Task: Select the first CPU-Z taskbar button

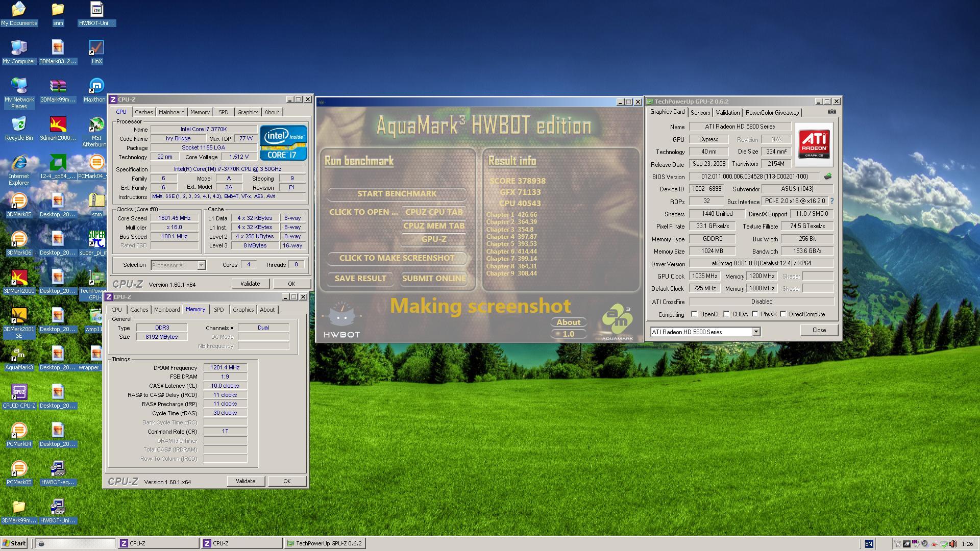Action: pos(158,543)
